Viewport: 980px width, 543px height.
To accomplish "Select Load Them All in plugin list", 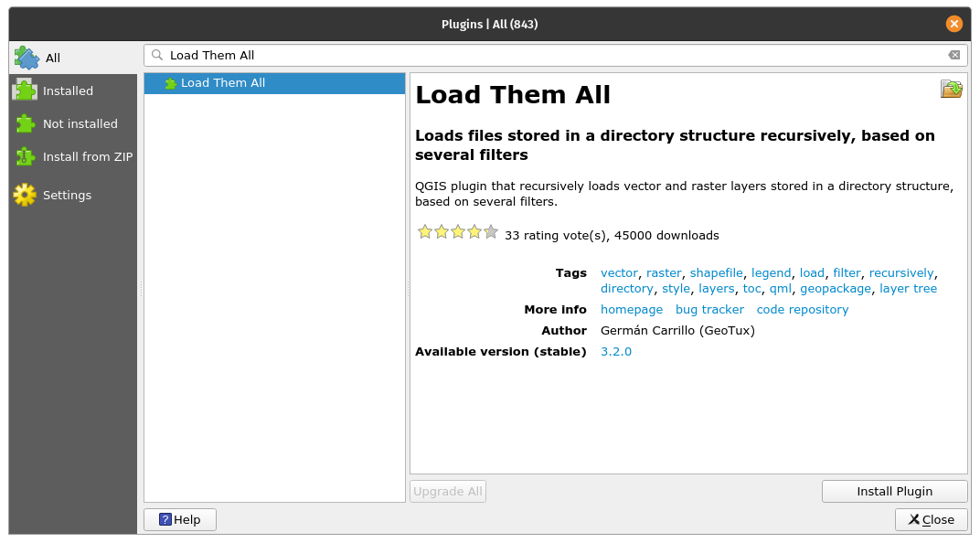I will 223,83.
